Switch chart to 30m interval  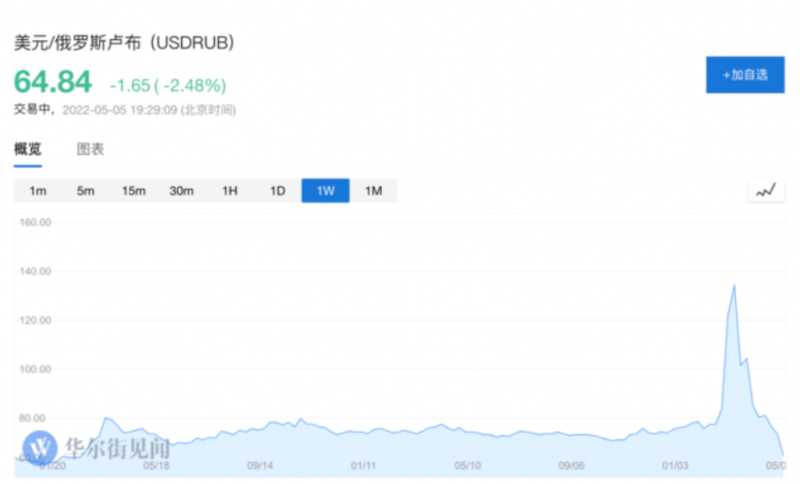pyautogui.click(x=181, y=191)
